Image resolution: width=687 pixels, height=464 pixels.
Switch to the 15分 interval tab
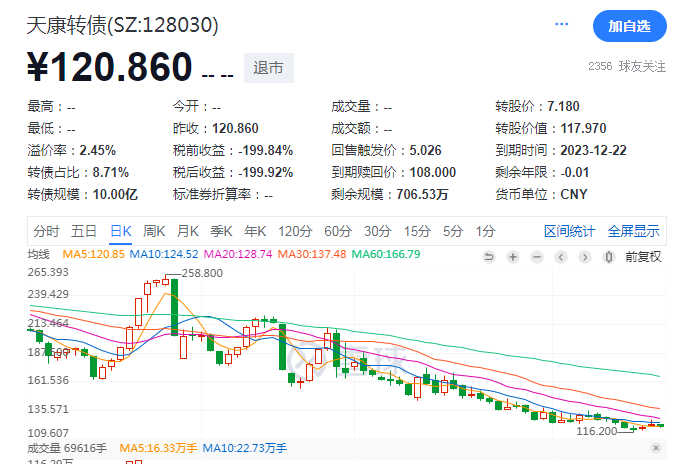coord(417,231)
